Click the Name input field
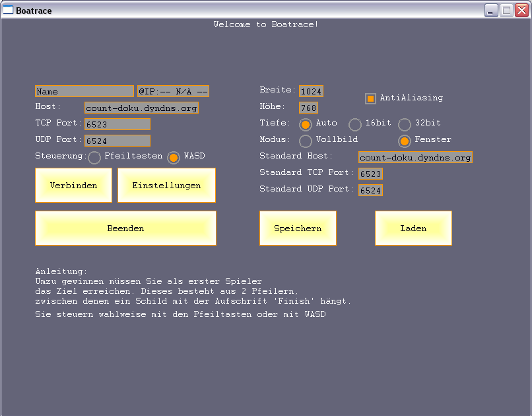 tap(84, 91)
